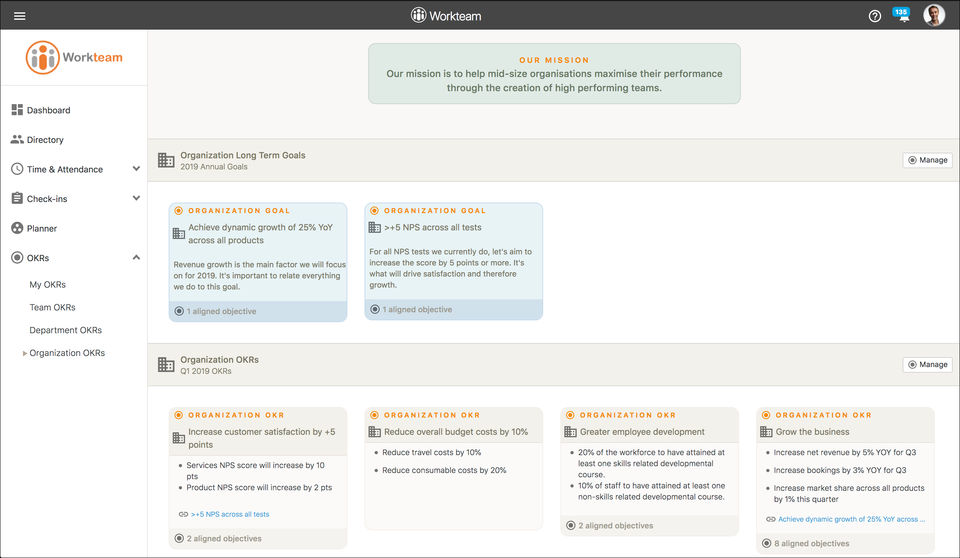Click the OKRs target icon in sidebar
Screen dimensions: 960x558
point(17,257)
